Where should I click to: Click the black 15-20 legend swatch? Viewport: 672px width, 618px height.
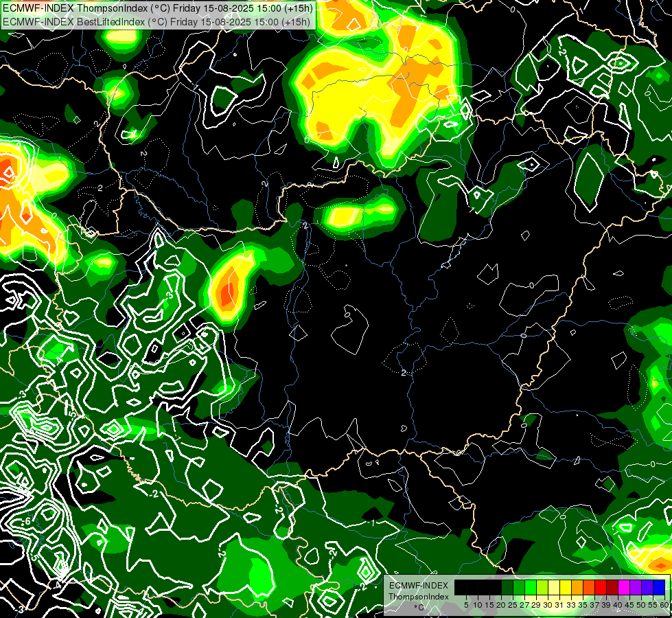pos(496,587)
